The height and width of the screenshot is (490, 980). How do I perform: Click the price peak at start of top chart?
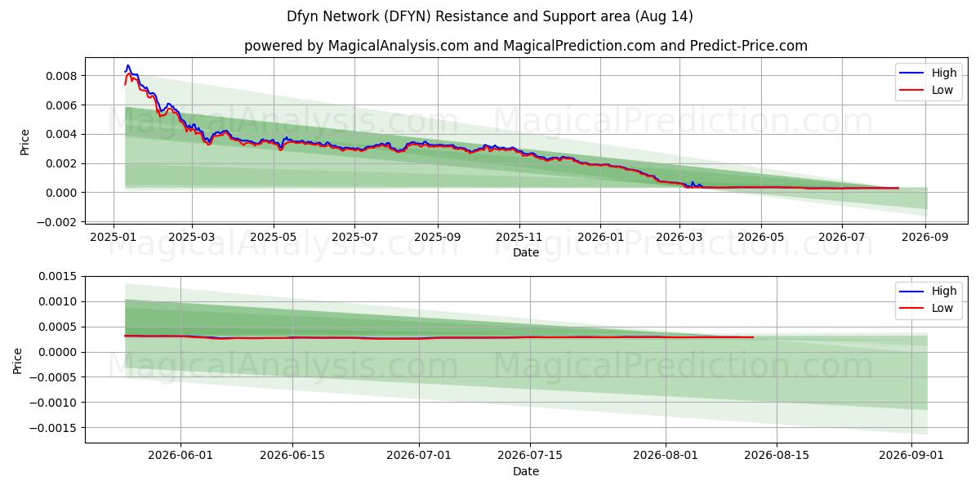[x=127, y=66]
